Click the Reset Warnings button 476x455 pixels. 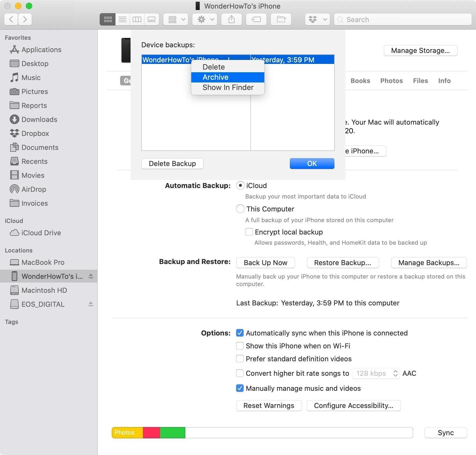point(269,406)
